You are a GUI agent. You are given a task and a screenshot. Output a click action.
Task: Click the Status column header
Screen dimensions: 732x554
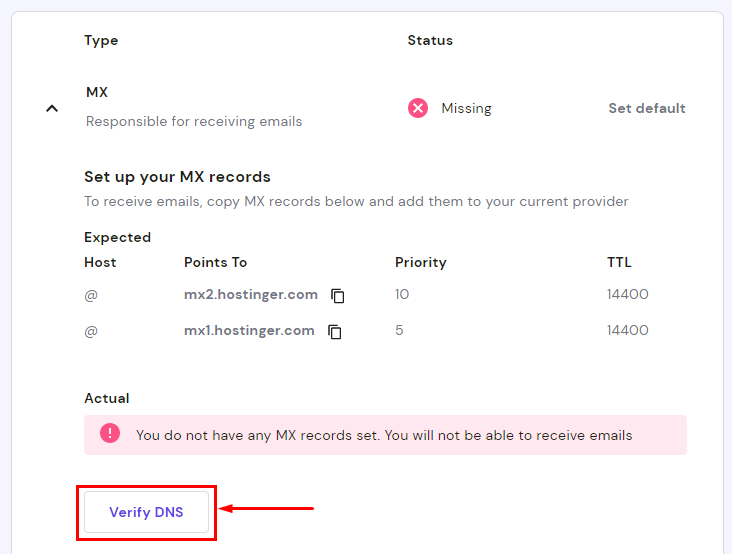pyautogui.click(x=430, y=41)
